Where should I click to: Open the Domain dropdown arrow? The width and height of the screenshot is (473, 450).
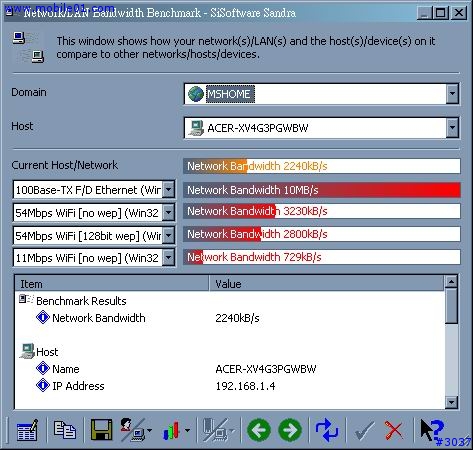(x=452, y=94)
